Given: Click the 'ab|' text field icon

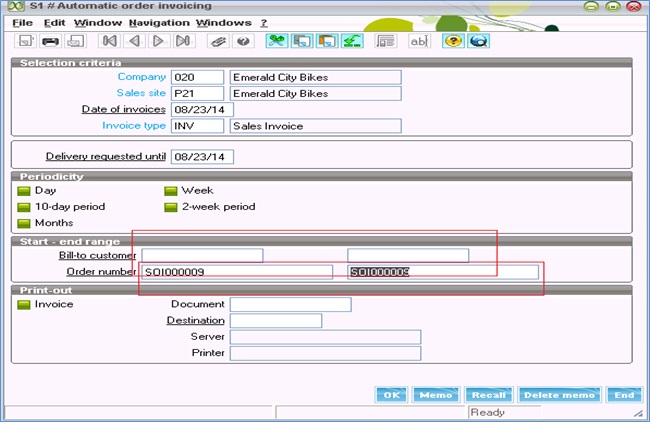Looking at the screenshot, I should pyautogui.click(x=420, y=41).
